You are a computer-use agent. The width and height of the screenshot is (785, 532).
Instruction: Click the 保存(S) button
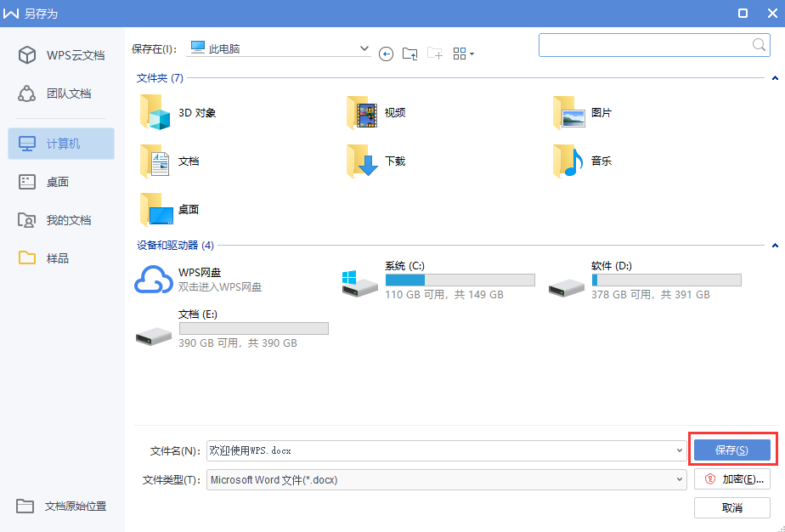coord(732,450)
